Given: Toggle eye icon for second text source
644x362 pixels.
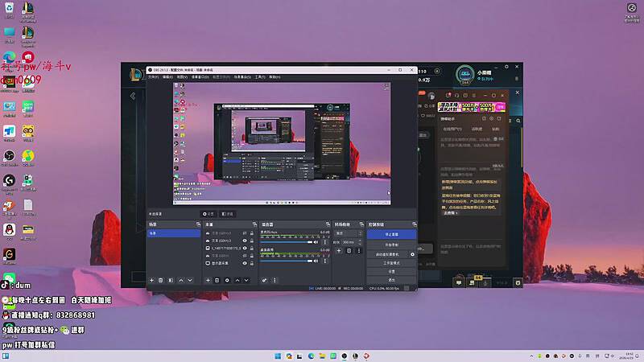Looking at the screenshot, I should [243, 241].
